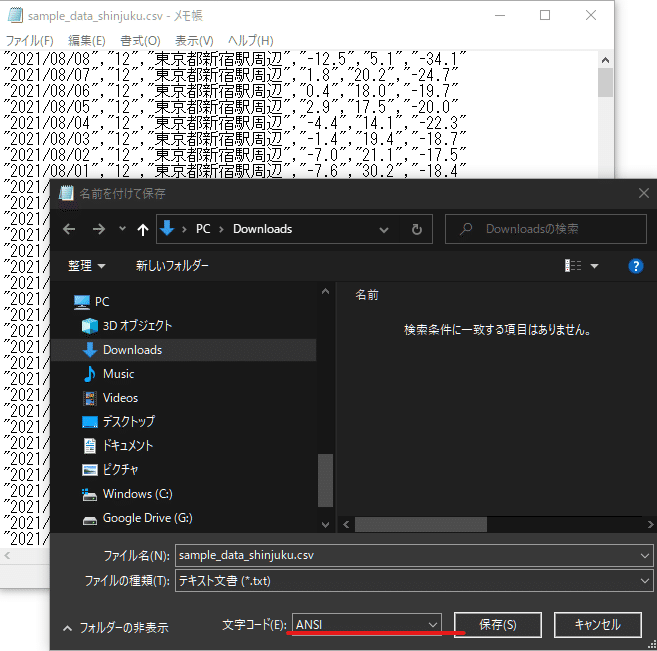The image size is (657, 651).
Task: Open the 整理 menu
Action: [x=86, y=266]
